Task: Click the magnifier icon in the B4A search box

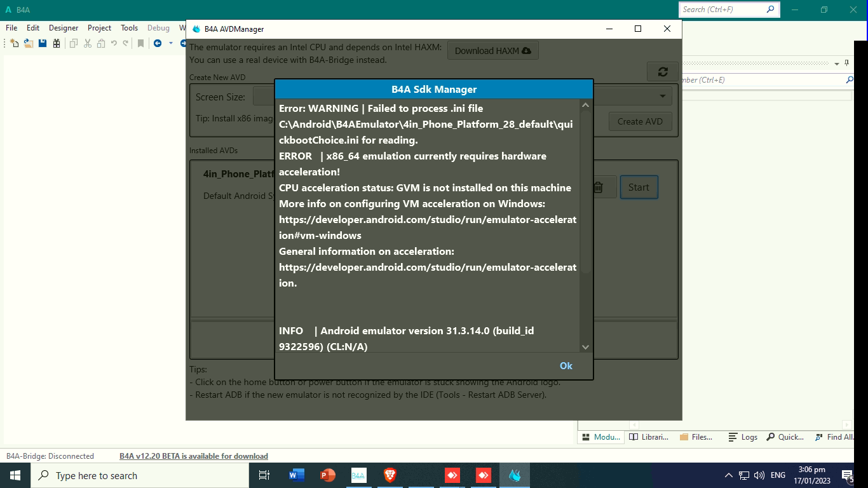Action: (771, 9)
